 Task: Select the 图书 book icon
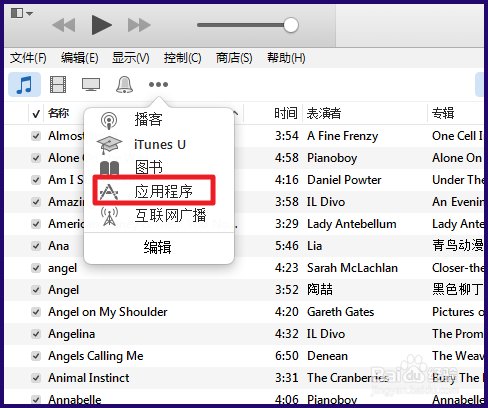[x=109, y=168]
